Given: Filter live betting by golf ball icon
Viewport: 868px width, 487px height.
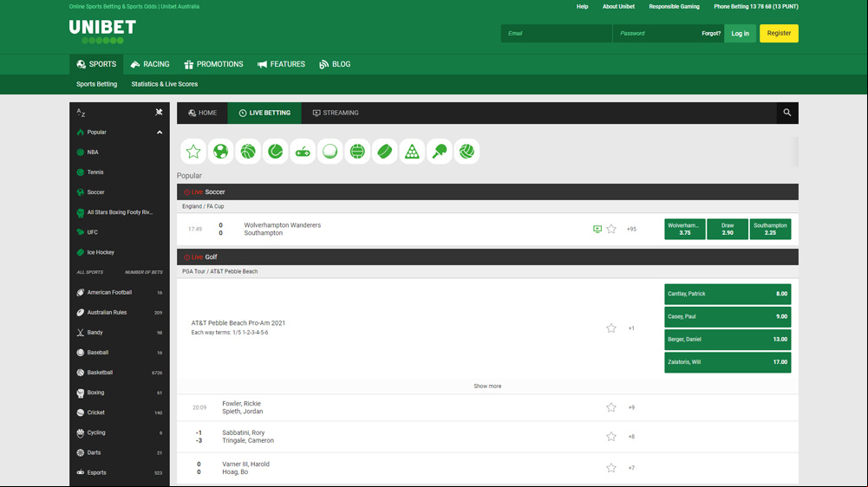Looking at the screenshot, I should (x=330, y=151).
